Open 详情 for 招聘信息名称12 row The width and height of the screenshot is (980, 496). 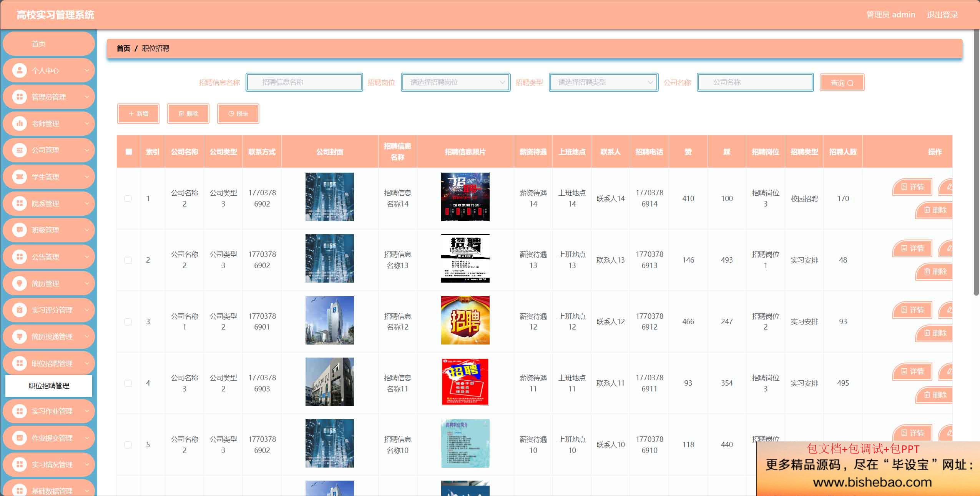(912, 310)
